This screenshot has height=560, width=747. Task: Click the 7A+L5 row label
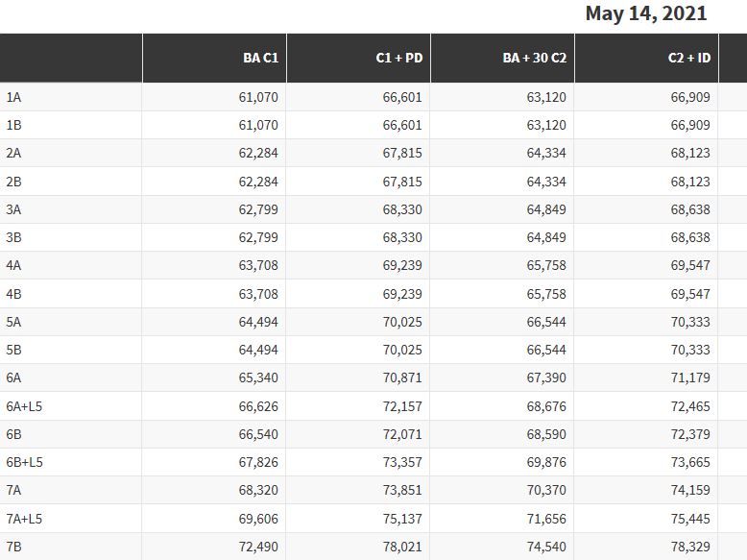click(25, 519)
